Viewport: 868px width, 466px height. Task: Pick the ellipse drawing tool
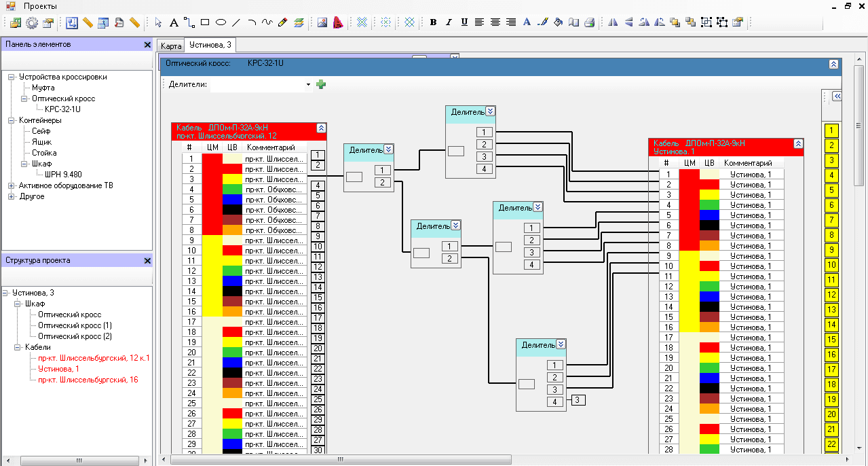[221, 22]
